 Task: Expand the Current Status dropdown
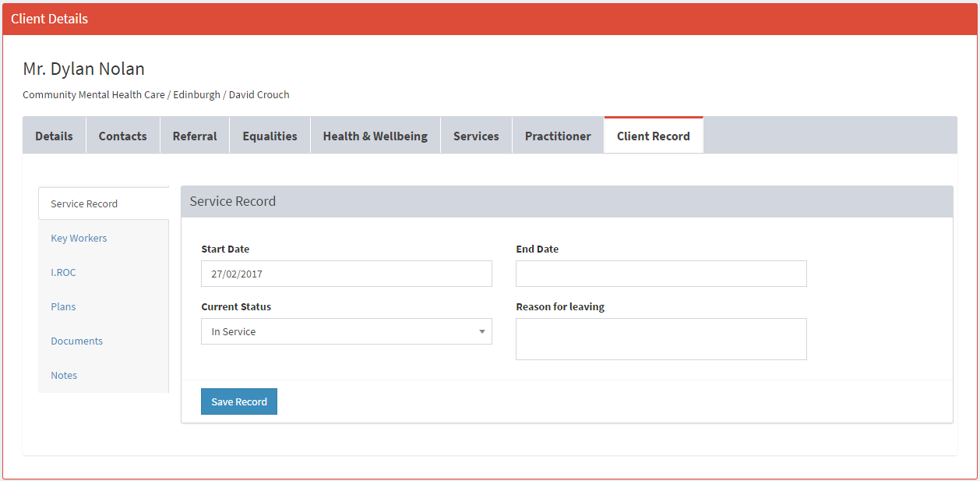(x=346, y=331)
